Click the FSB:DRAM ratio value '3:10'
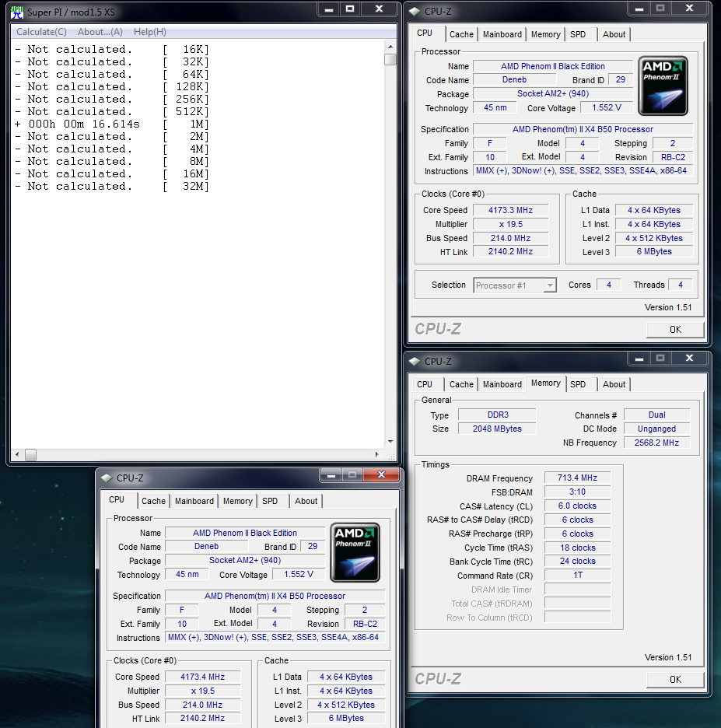Screen dimensions: 721x728 [x=578, y=492]
